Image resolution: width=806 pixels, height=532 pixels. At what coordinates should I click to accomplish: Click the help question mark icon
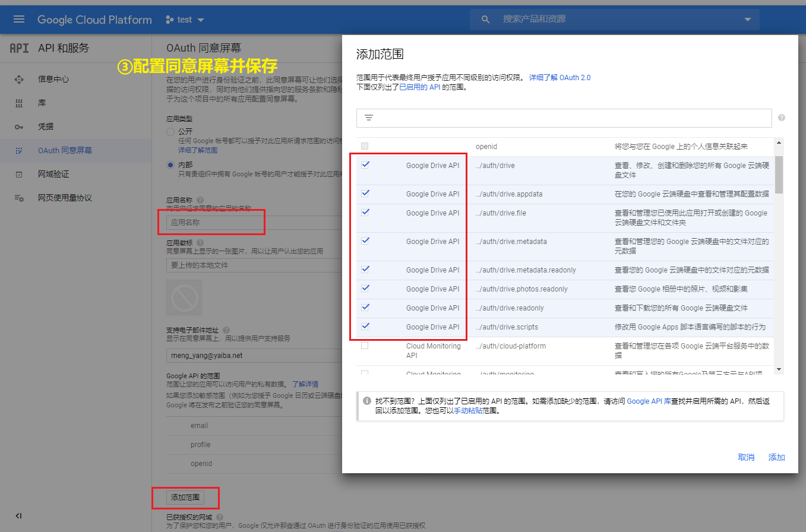click(781, 118)
